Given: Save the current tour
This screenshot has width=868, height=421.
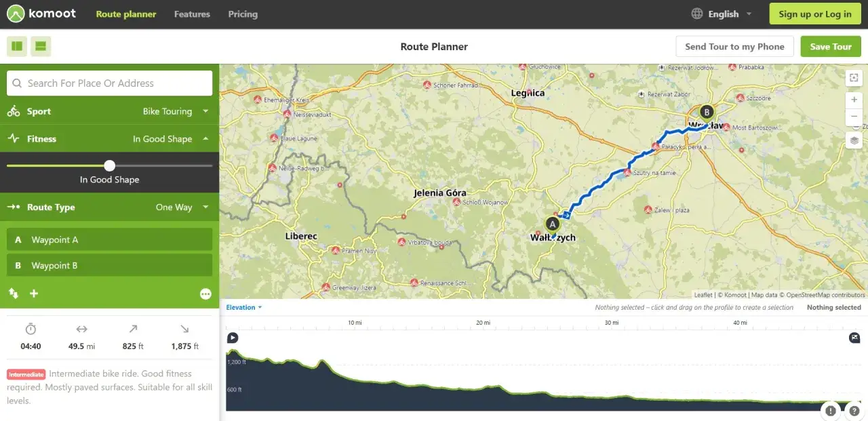Looking at the screenshot, I should coord(830,46).
